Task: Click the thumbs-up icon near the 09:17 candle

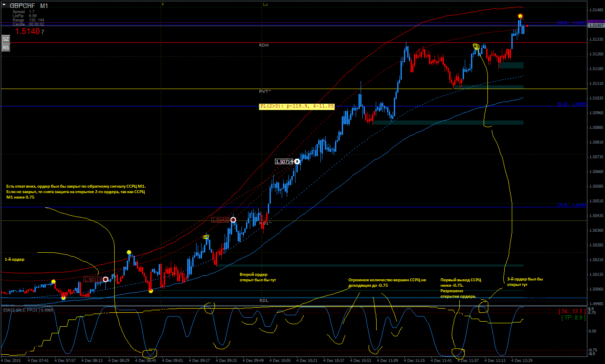Action: coord(206,237)
